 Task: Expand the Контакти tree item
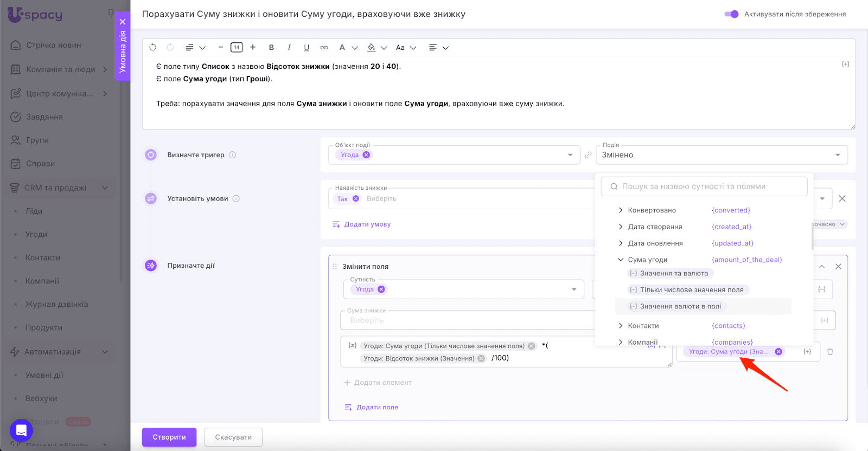[621, 326]
